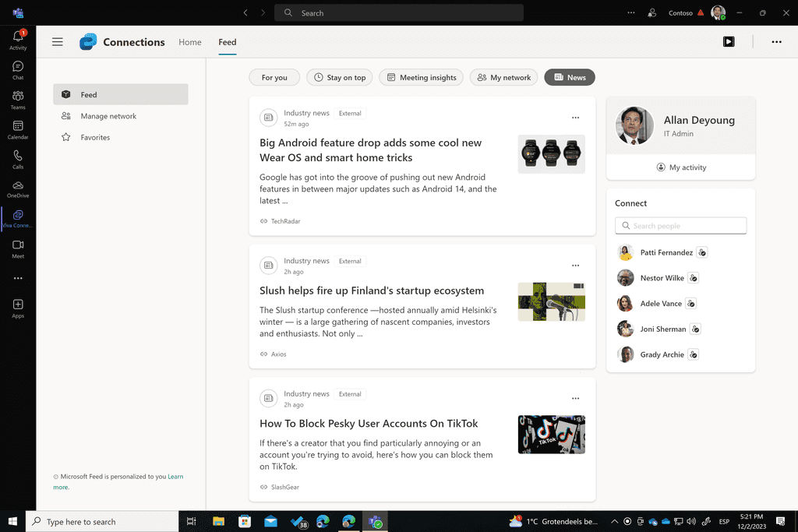
Task: Open the Big Android feature drop article
Action: tap(370, 150)
